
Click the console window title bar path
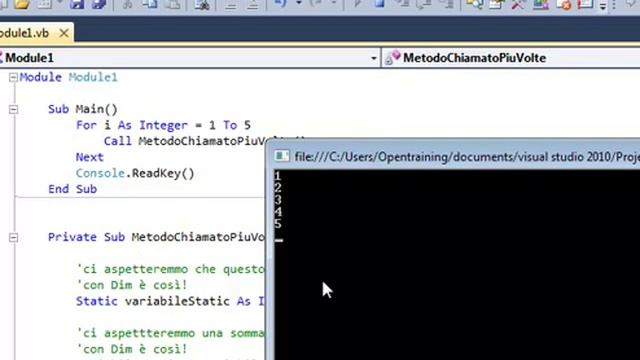pyautogui.click(x=467, y=157)
